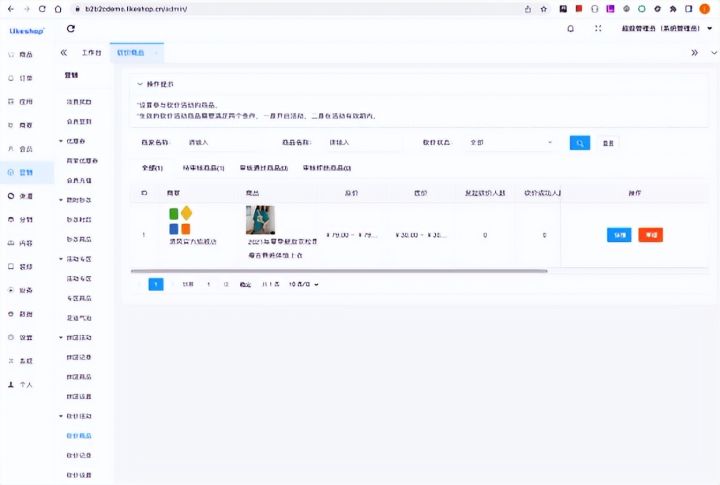Click the browser address bar URL
720x485 pixels.
[136, 9]
